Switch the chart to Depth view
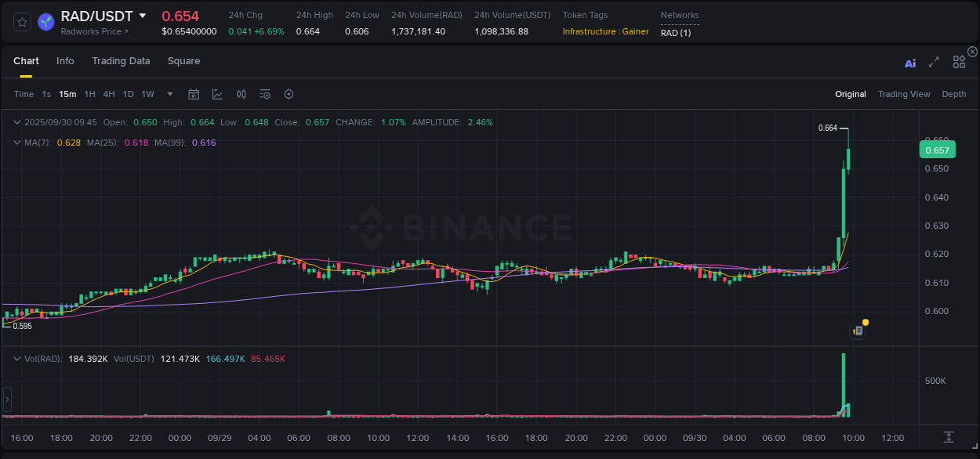The image size is (980, 459). point(953,93)
